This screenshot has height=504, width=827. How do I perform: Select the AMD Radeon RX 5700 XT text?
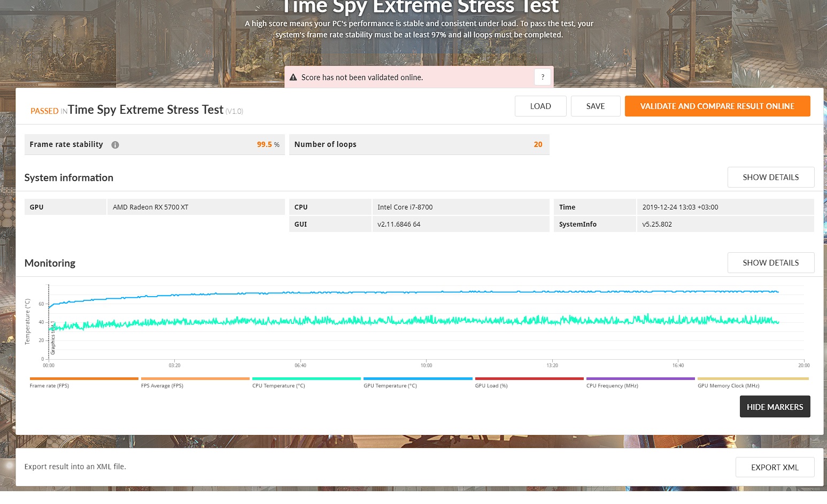[150, 207]
